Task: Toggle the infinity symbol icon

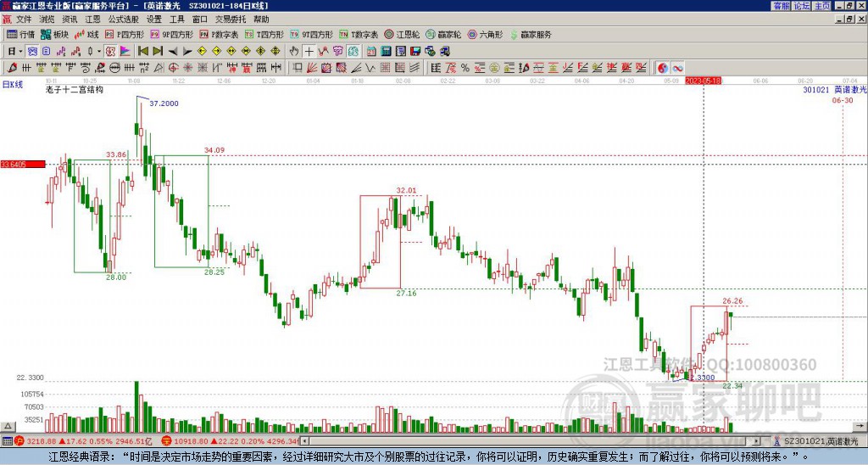Action: (677, 68)
